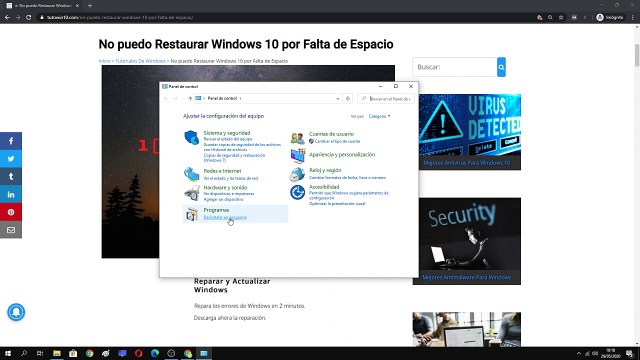
Task: Share page via Tumblr sidebar icon
Action: 11,176
